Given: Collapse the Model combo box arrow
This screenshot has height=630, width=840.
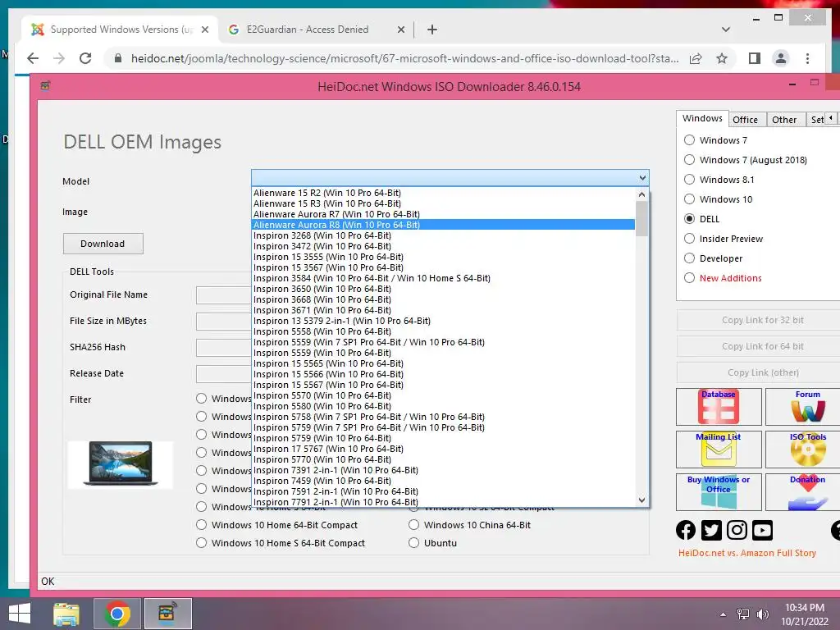Looking at the screenshot, I should coord(642,178).
